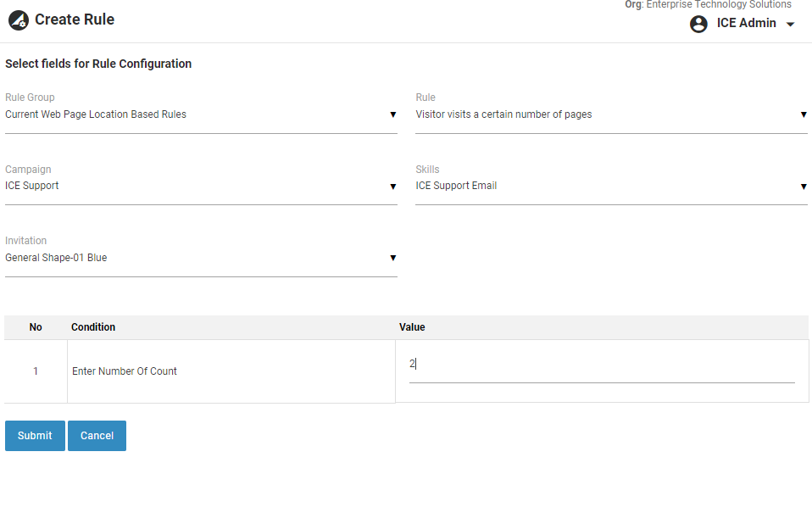Select the 'Current Web Page Location Based Rules' field

(x=195, y=114)
